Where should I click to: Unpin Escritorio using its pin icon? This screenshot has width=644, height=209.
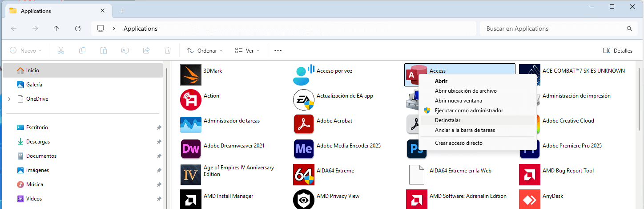(159, 127)
